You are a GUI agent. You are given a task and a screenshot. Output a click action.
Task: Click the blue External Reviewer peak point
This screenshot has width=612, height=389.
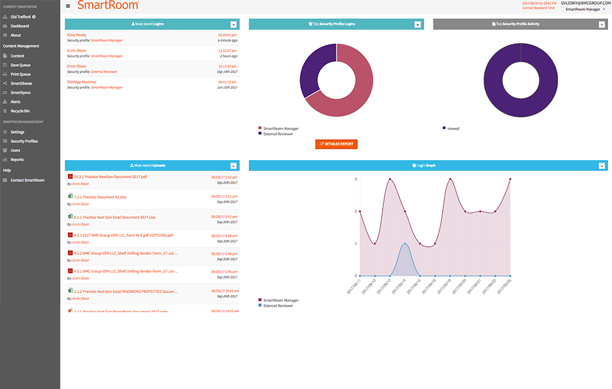coord(405,243)
